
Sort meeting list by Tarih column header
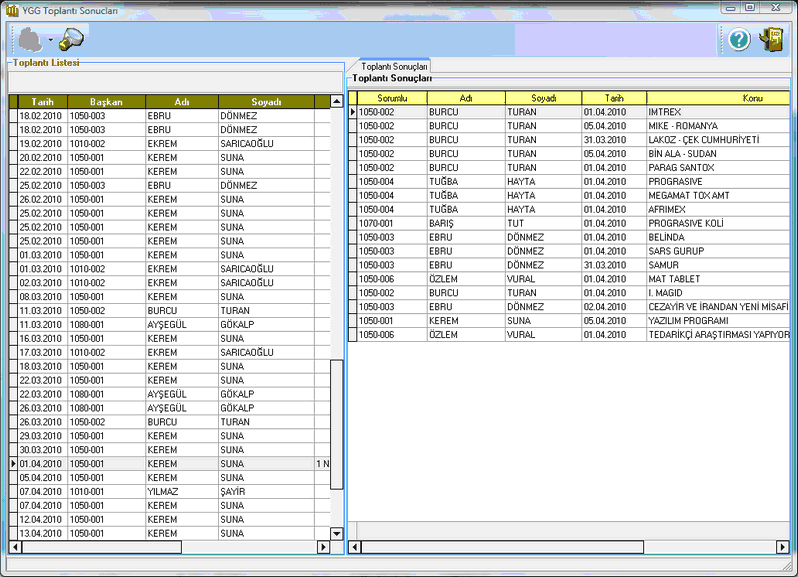coord(42,102)
